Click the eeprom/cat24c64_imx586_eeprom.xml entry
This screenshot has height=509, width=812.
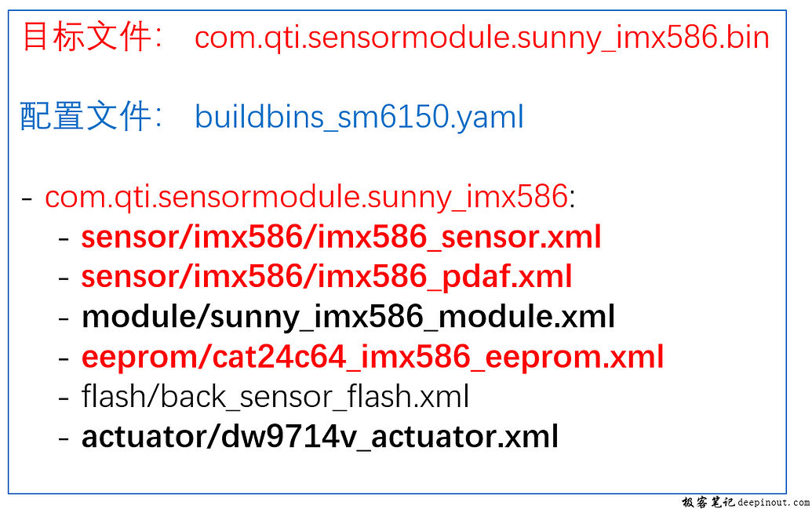click(373, 357)
